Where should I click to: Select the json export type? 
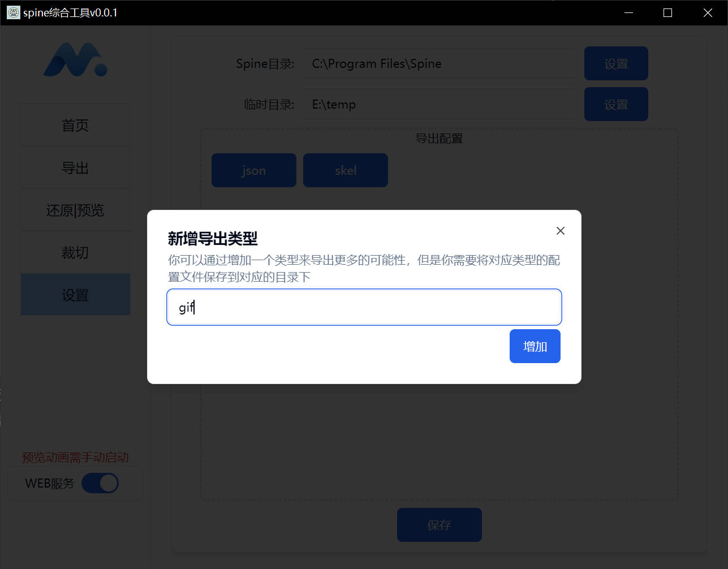pyautogui.click(x=253, y=170)
